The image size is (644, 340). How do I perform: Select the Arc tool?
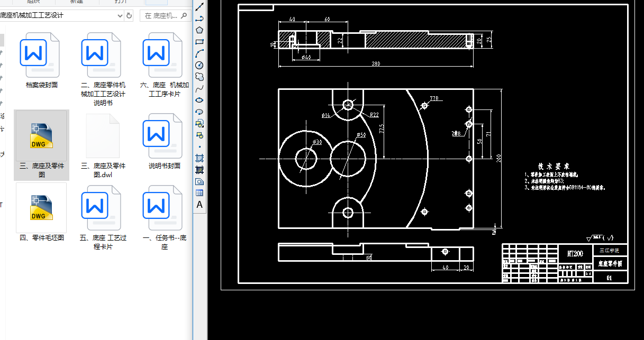pos(199,53)
